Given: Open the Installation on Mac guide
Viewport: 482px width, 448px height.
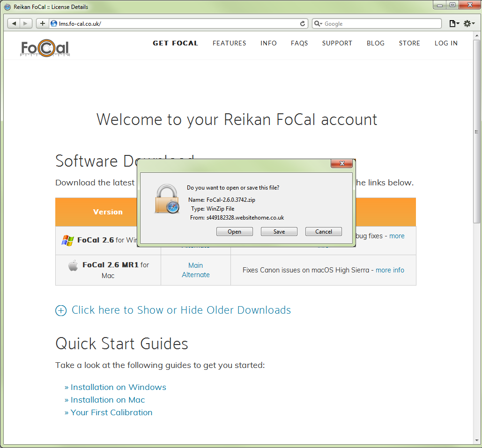Looking at the screenshot, I should pyautogui.click(x=108, y=400).
